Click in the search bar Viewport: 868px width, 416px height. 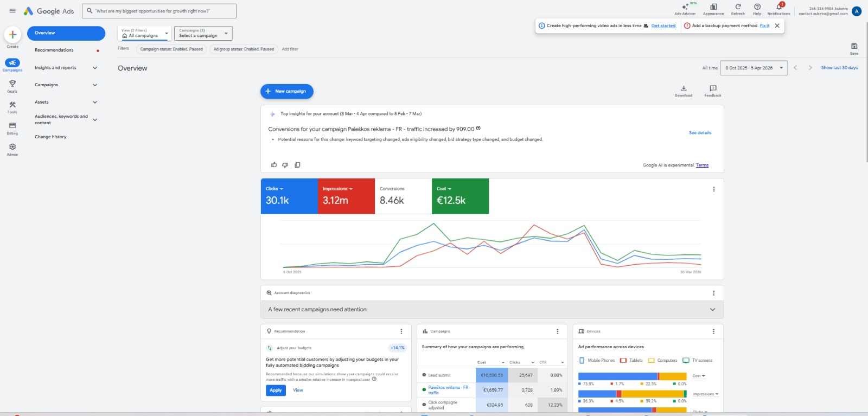[159, 11]
